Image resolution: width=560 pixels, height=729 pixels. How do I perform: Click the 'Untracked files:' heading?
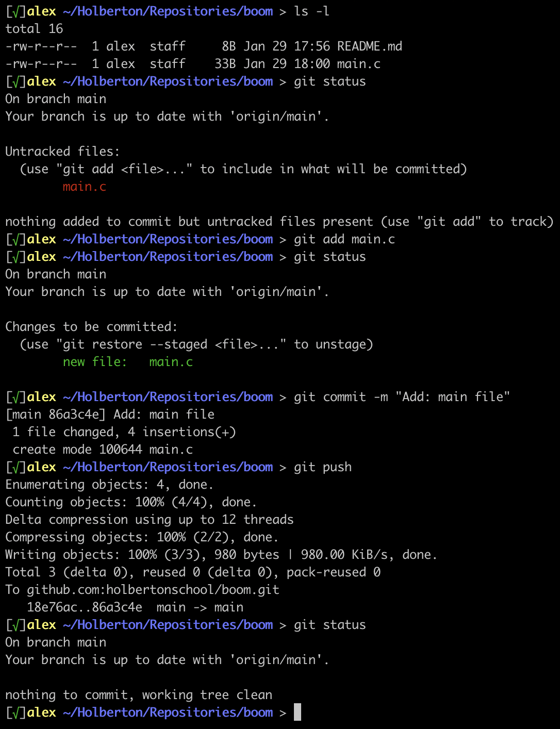[x=62, y=152]
